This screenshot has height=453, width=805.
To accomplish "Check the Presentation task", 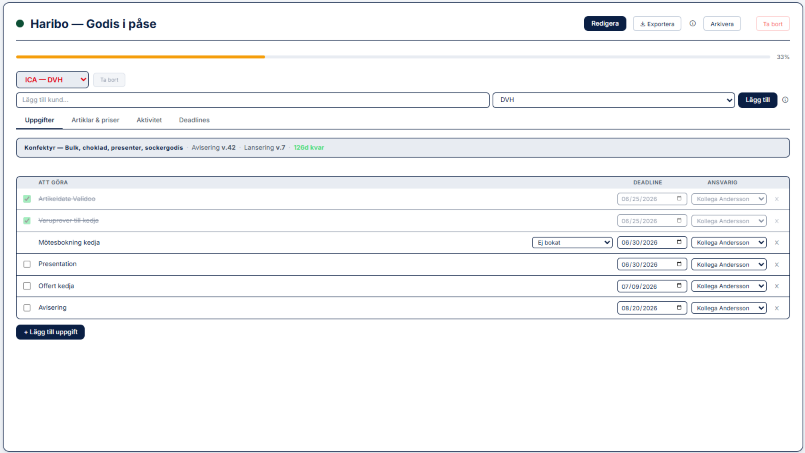I will 27,265.
